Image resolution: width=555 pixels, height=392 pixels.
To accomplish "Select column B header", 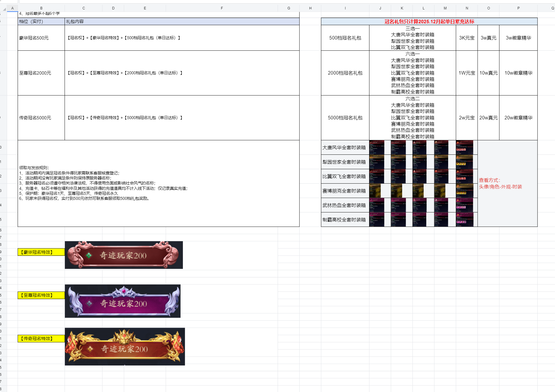I will 41,8.
